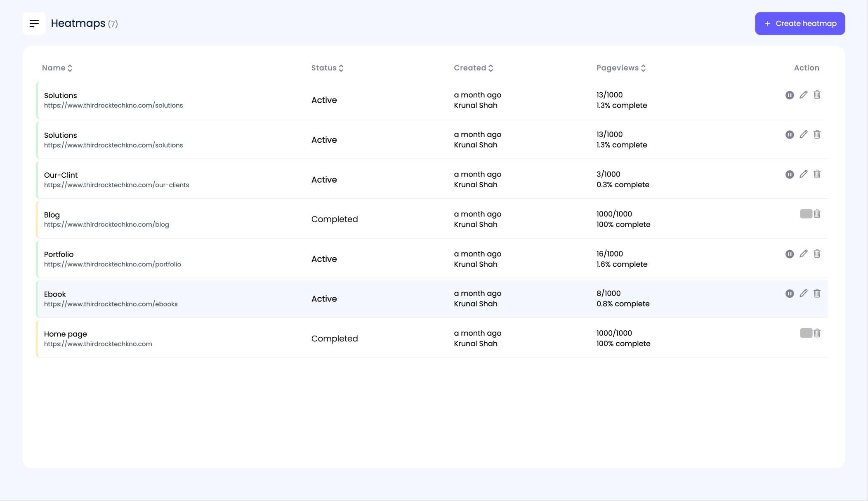868x501 pixels.
Task: Delete the first Solutions heatmap
Action: pyautogui.click(x=817, y=95)
